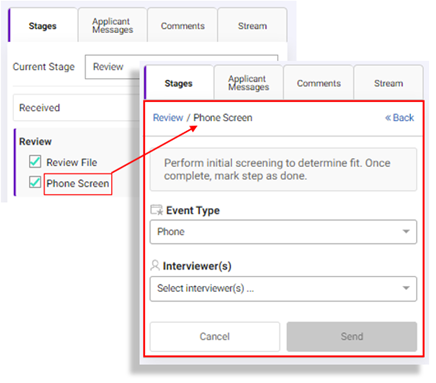Click the 'Perform initial screening' description text

pyautogui.click(x=277, y=169)
